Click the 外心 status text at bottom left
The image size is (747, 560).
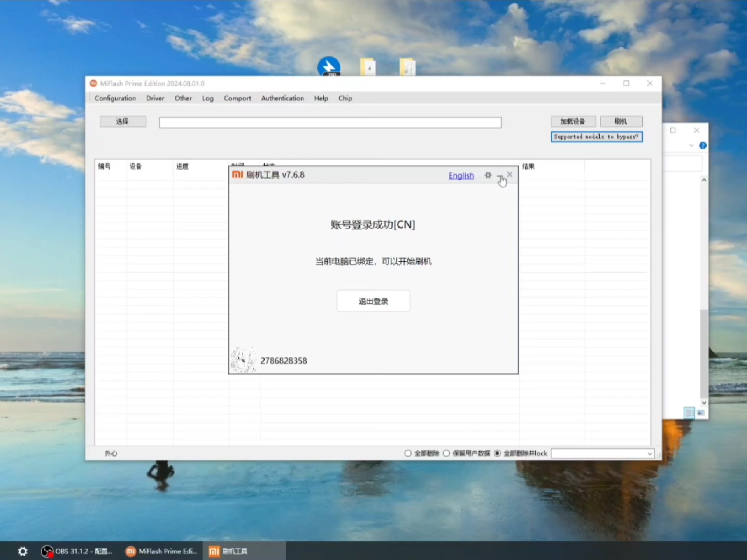click(111, 453)
